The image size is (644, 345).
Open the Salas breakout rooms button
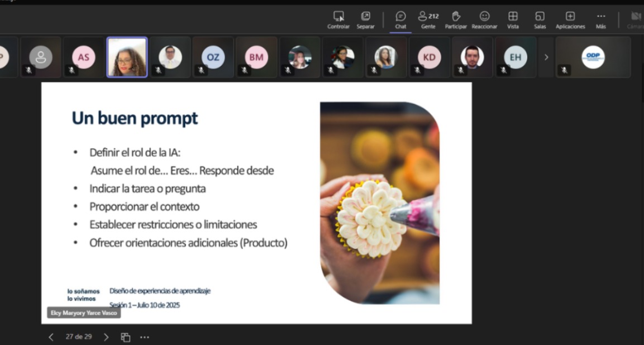(540, 20)
